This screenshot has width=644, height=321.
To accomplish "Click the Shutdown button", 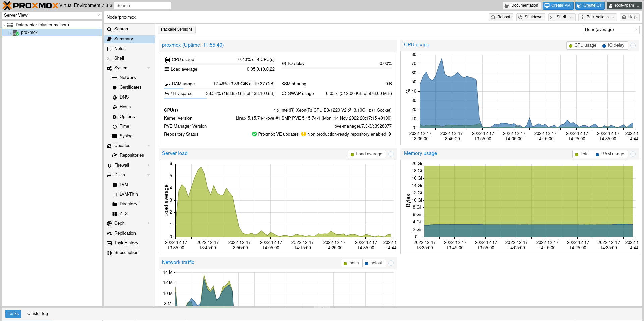I will point(531,17).
